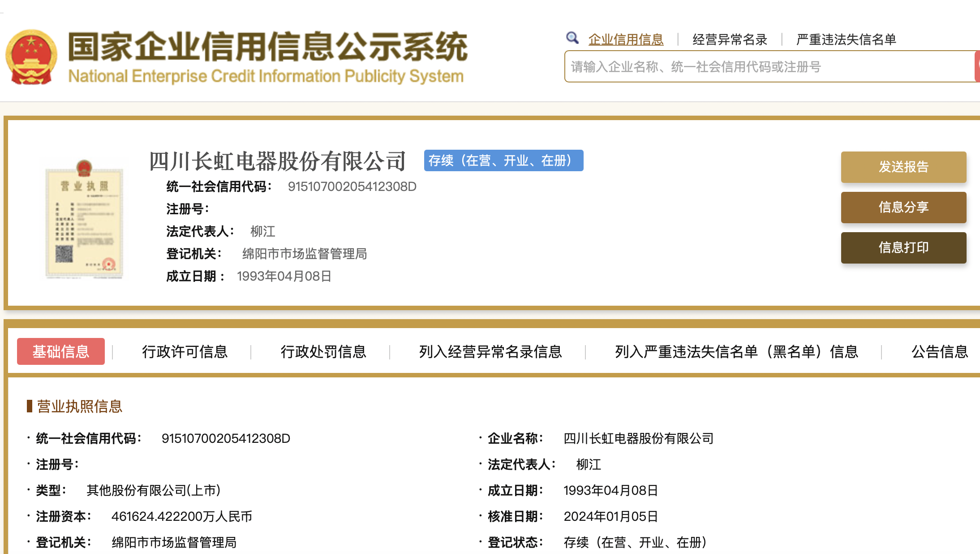The height and width of the screenshot is (554, 980).
Task: Click the 国家企业信用信息公示系统 site title
Action: tap(267, 47)
